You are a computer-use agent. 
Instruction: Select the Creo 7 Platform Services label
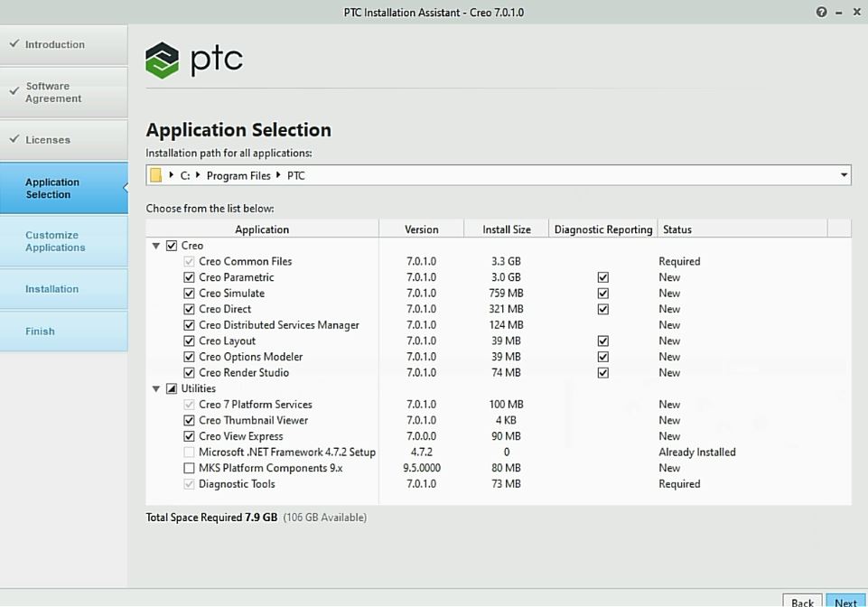tap(256, 405)
